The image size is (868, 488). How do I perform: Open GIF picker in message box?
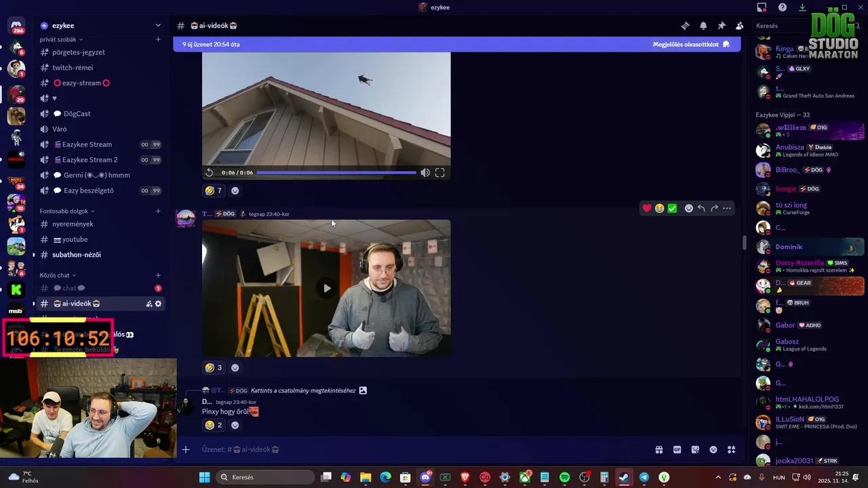(677, 449)
